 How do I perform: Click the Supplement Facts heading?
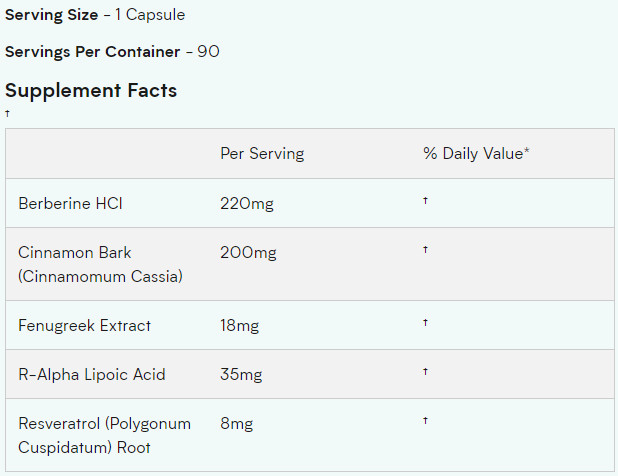coord(91,91)
